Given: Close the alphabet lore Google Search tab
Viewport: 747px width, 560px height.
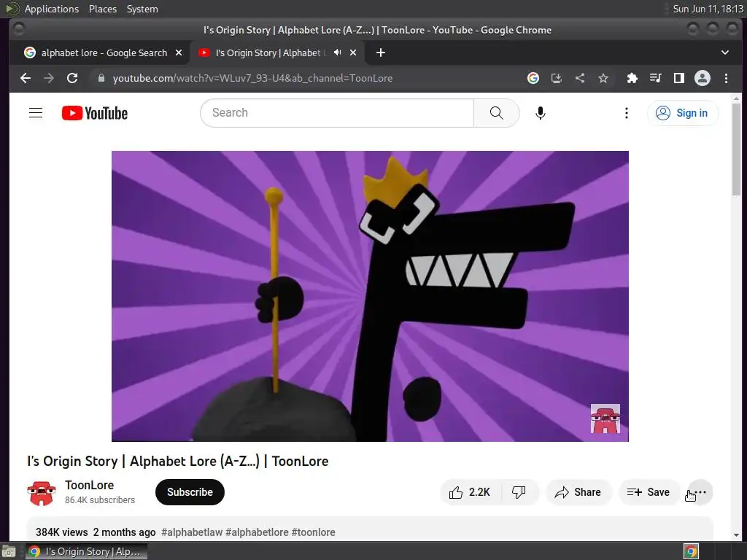Looking at the screenshot, I should pyautogui.click(x=179, y=52).
